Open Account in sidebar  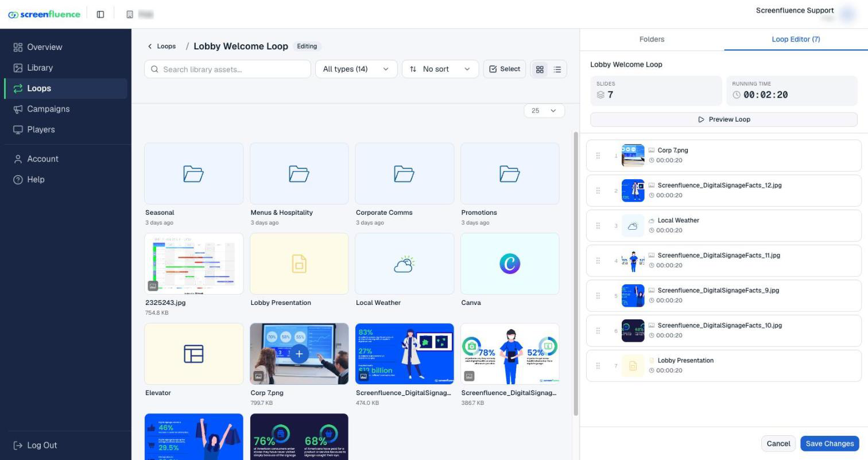tap(66, 159)
